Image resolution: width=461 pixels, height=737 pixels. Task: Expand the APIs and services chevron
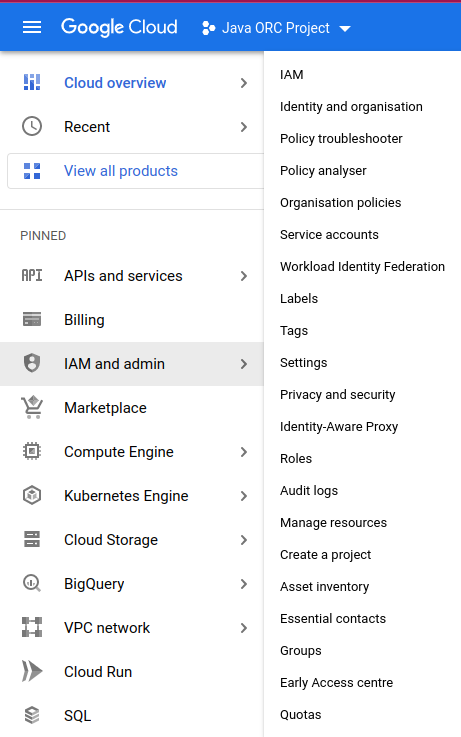click(x=243, y=276)
